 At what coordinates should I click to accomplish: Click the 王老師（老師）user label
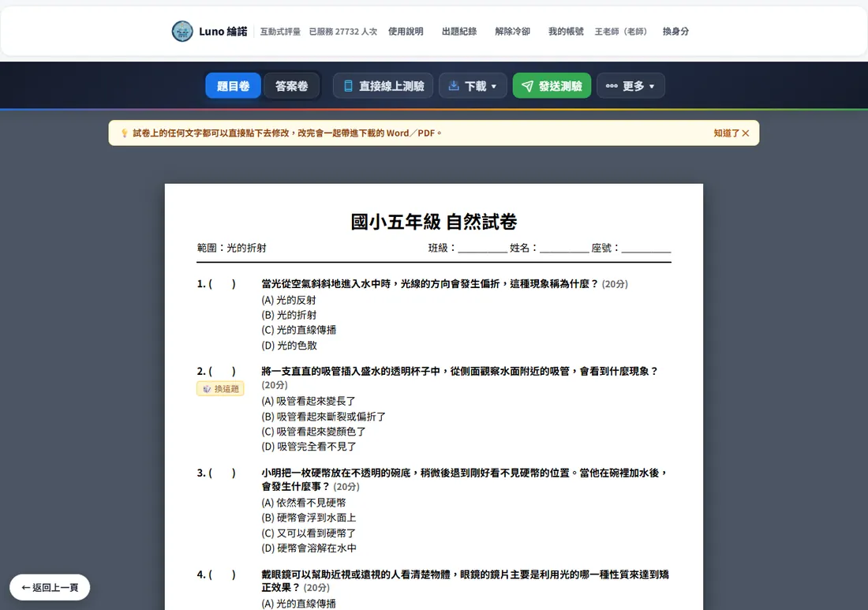620,32
